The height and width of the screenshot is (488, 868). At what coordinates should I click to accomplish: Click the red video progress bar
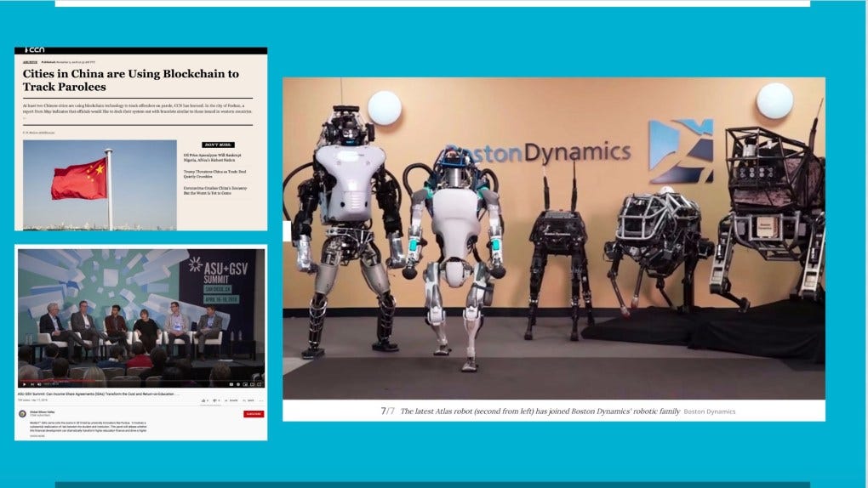(56, 381)
